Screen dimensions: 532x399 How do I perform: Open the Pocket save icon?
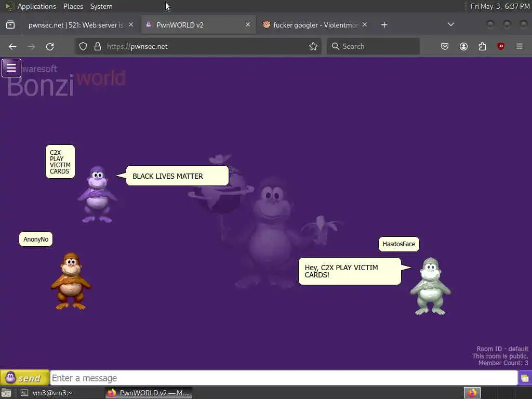click(445, 46)
